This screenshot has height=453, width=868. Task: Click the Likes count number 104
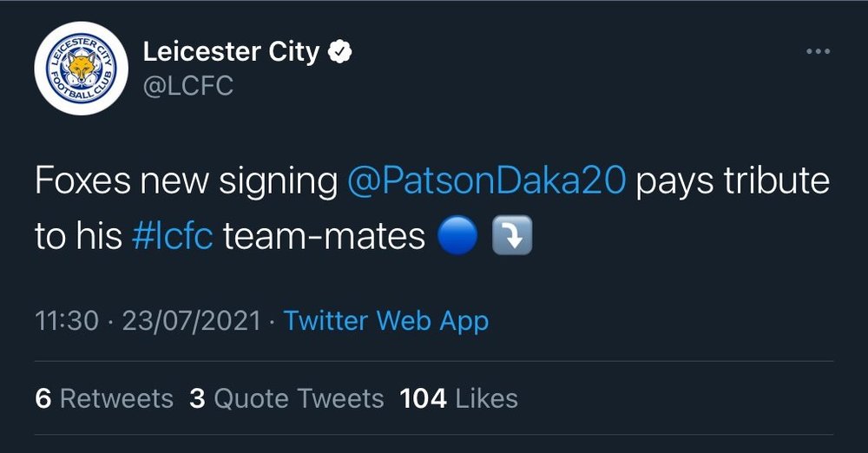pos(424,398)
